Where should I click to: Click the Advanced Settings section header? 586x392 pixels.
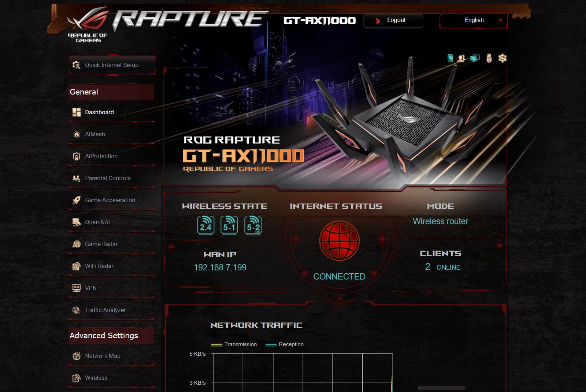(x=111, y=336)
